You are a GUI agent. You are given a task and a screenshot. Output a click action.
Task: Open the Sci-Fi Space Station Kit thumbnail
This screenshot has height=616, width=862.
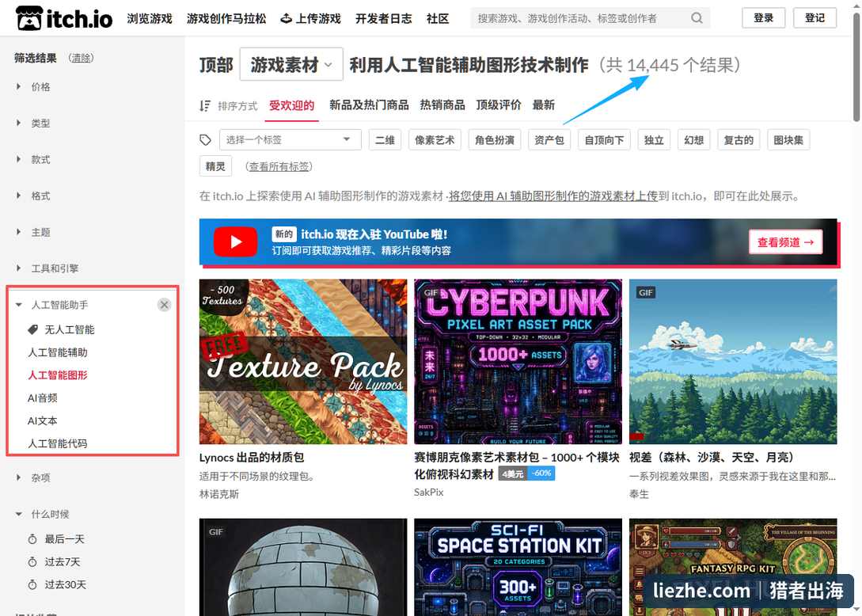click(518, 567)
